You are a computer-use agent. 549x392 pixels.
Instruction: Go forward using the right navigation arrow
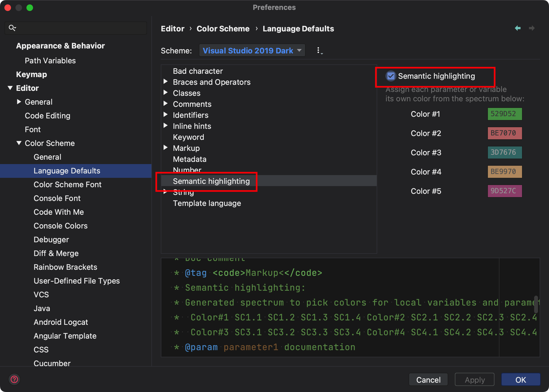(x=532, y=28)
